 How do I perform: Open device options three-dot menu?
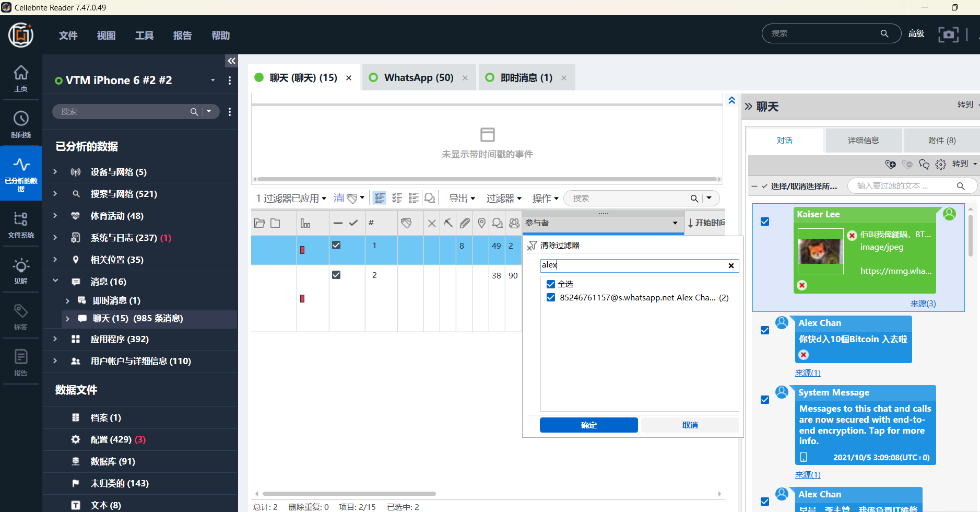click(230, 80)
